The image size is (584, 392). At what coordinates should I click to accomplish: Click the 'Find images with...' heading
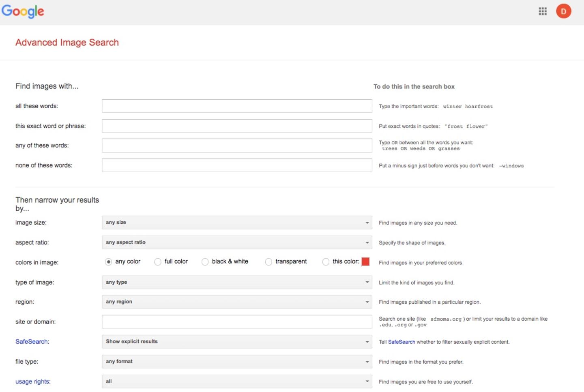tap(47, 86)
